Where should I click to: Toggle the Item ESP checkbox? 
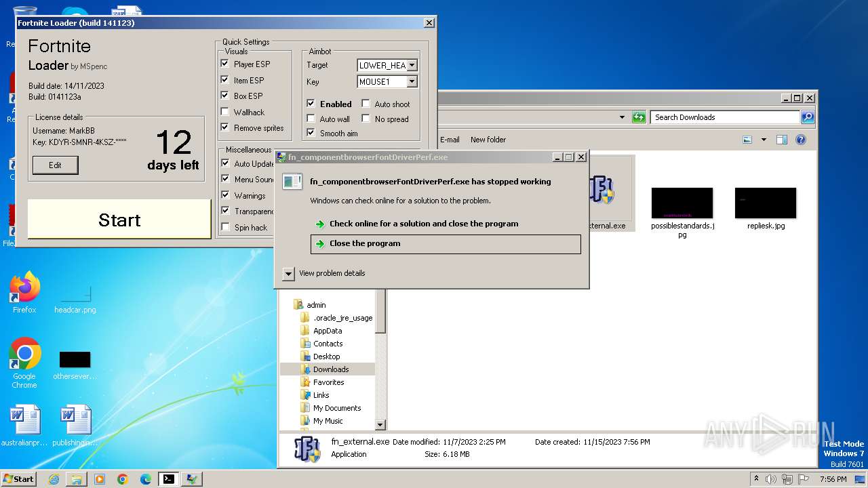225,80
